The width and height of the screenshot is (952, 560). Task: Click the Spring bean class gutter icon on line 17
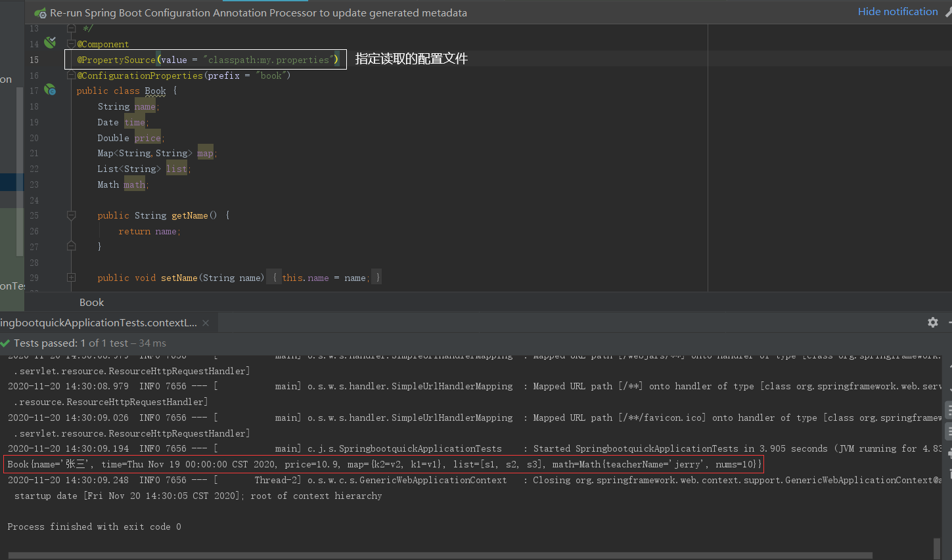(x=50, y=90)
